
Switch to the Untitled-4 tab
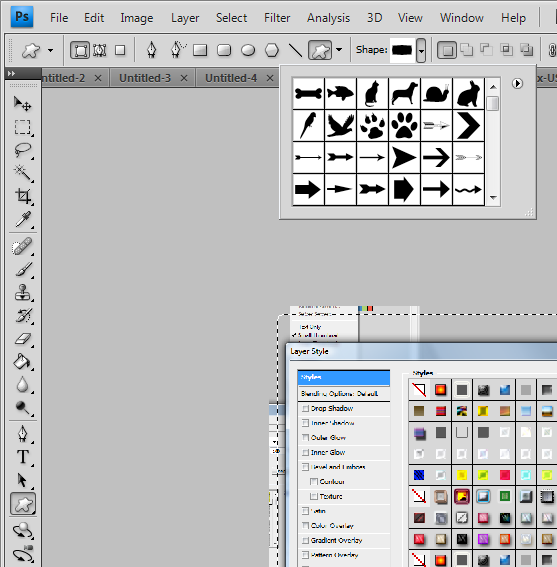[231, 78]
